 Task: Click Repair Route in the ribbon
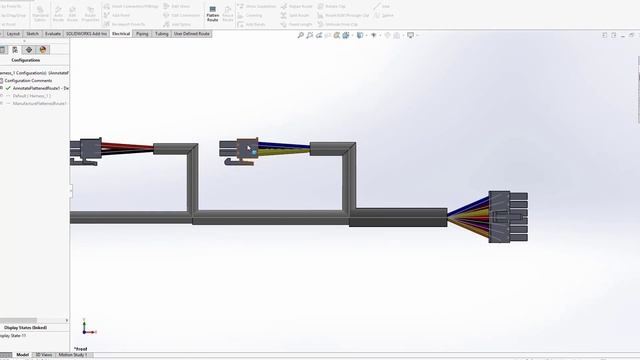pyautogui.click(x=296, y=6)
